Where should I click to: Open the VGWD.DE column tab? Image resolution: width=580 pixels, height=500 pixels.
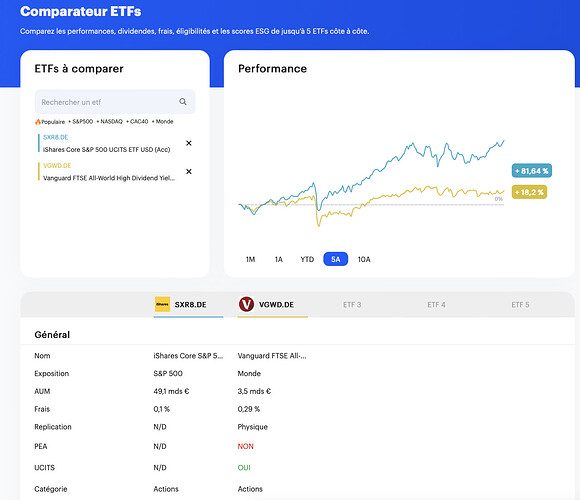click(273, 305)
